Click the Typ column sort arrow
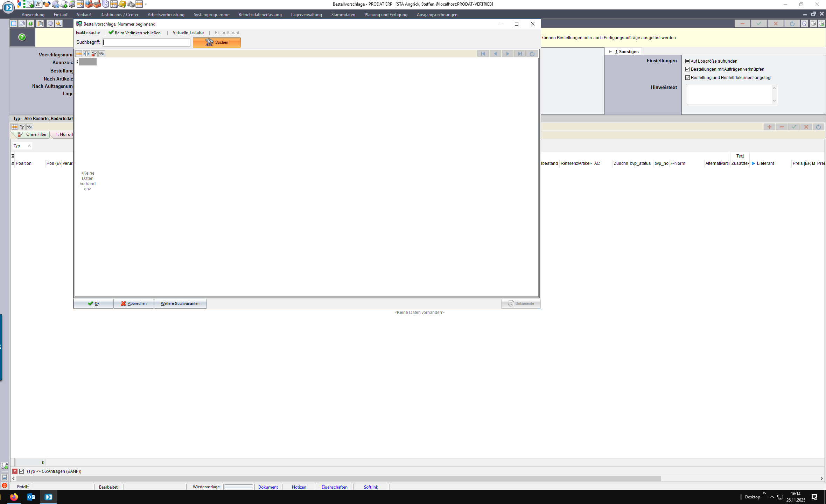826x504 pixels. click(29, 146)
